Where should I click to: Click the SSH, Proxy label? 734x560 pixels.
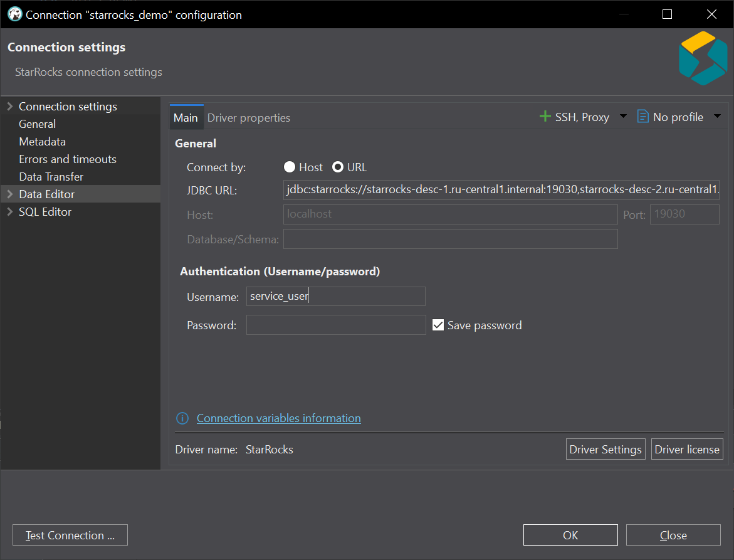click(x=582, y=117)
